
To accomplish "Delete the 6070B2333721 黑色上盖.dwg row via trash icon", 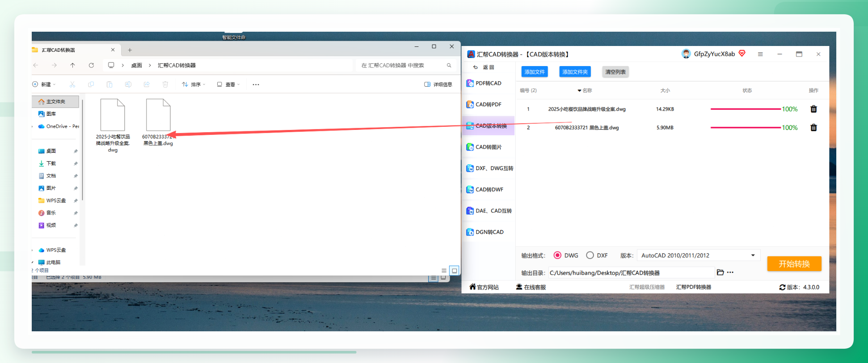I will click(x=813, y=128).
